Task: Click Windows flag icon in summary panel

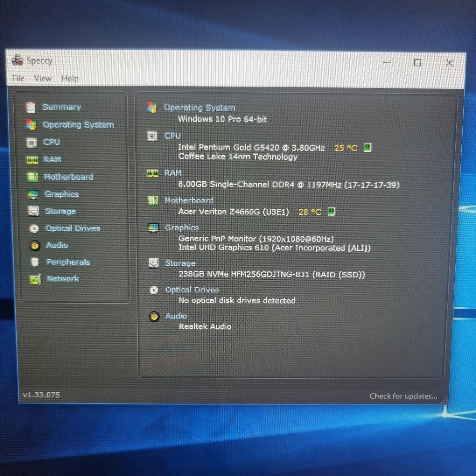Action: [152, 108]
